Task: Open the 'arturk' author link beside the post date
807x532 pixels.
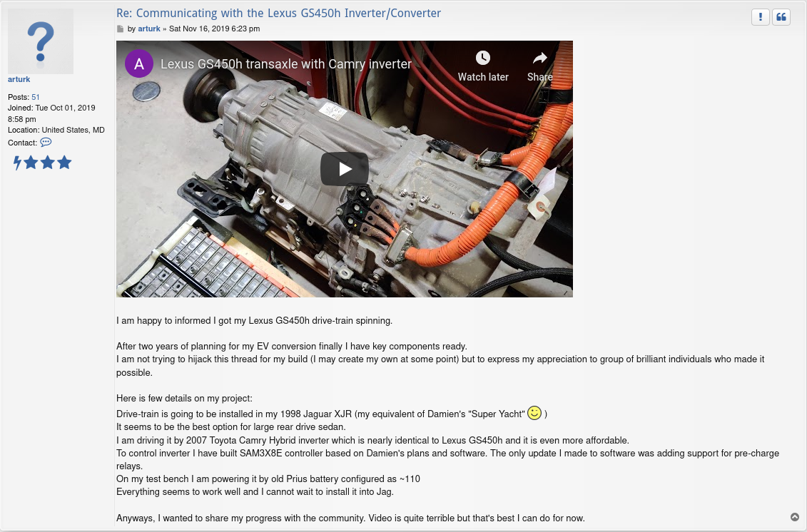Action: [x=149, y=29]
